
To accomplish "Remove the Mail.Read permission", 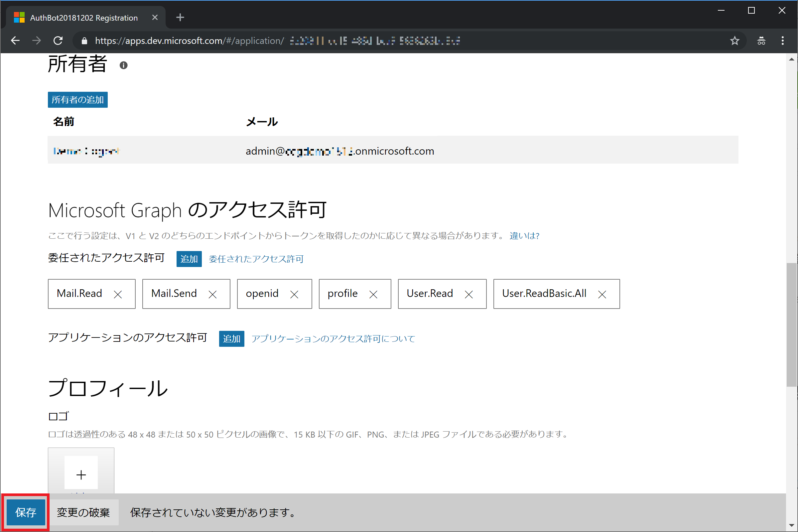I will 118,295.
